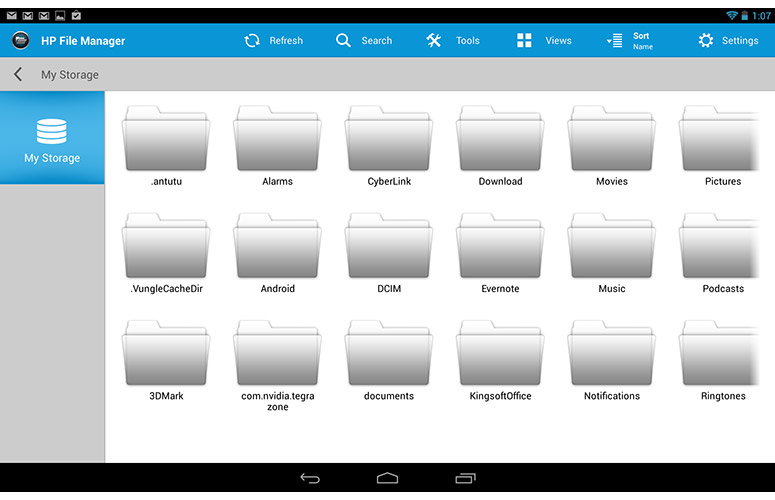Image resolution: width=775 pixels, height=500 pixels.
Task: Tap the Android home navigation button
Action: pos(387,478)
